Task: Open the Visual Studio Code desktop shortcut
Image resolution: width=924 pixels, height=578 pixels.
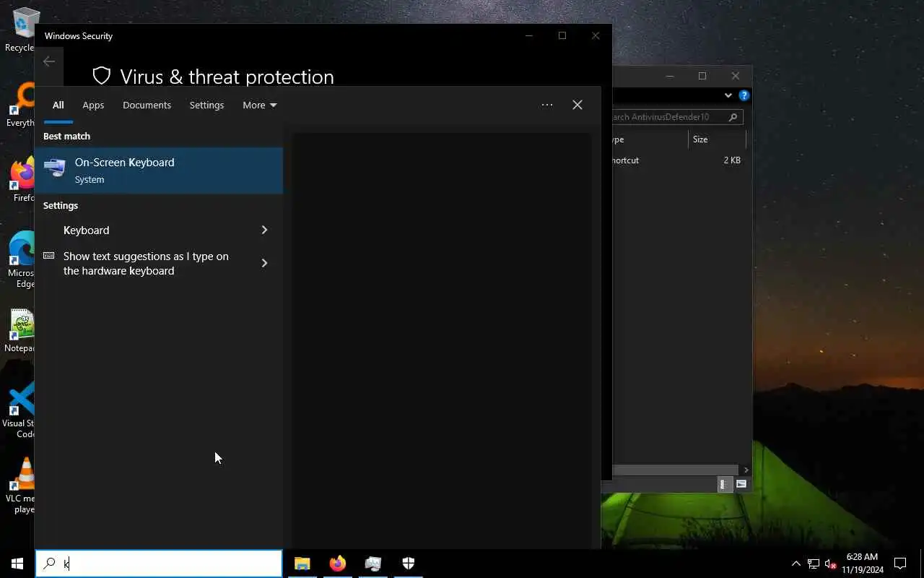Action: click(20, 410)
